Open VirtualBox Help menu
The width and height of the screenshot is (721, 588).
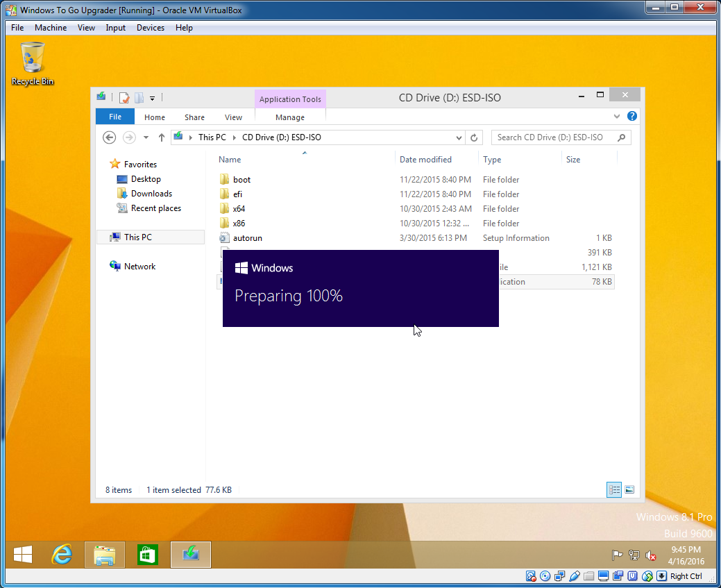point(184,28)
